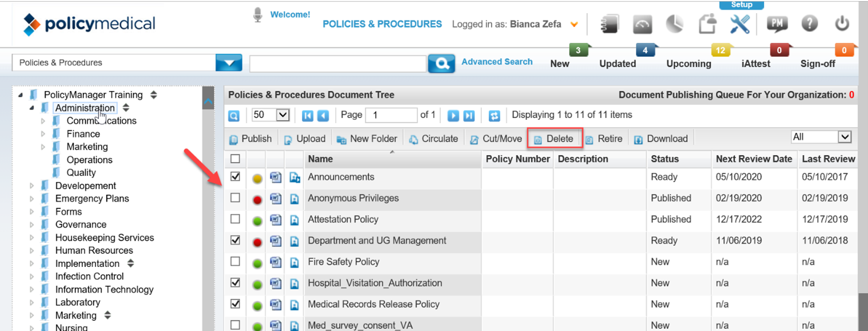Go to last page arrow

click(469, 115)
